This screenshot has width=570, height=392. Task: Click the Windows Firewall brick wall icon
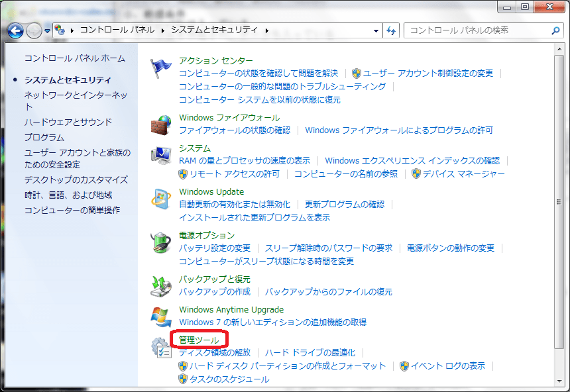[161, 125]
